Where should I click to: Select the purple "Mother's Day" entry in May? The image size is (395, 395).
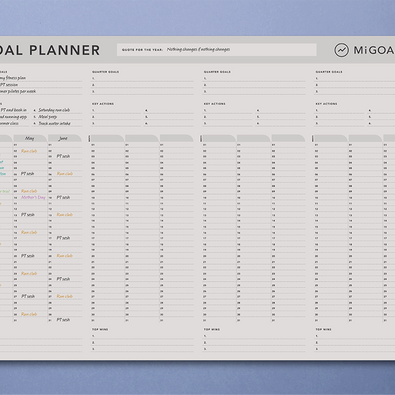pyautogui.click(x=33, y=197)
